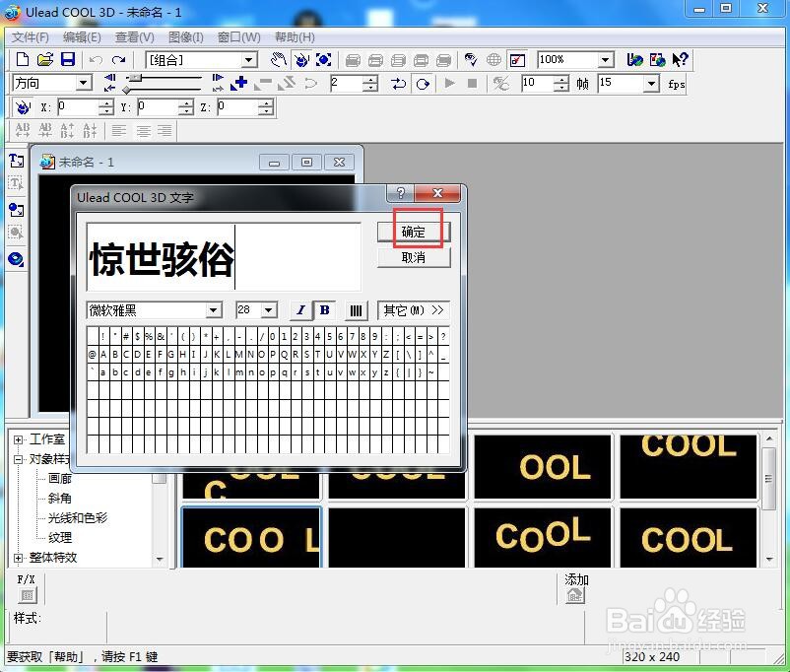The height and width of the screenshot is (672, 790).
Task: Click the Y coordinate input field
Action: (158, 106)
